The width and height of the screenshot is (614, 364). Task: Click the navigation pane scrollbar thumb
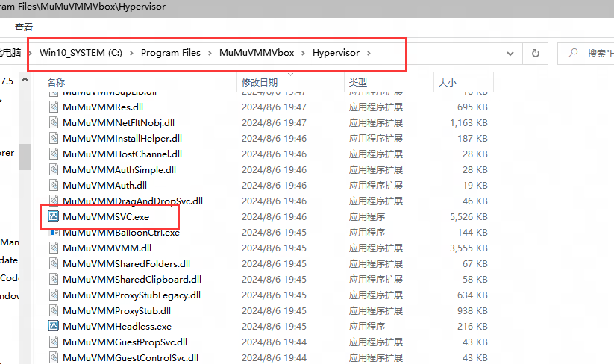pyautogui.click(x=25, y=157)
